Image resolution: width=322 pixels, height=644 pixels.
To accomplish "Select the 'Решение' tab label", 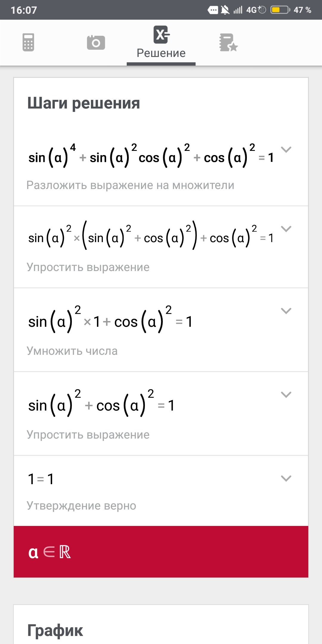I will [161, 53].
